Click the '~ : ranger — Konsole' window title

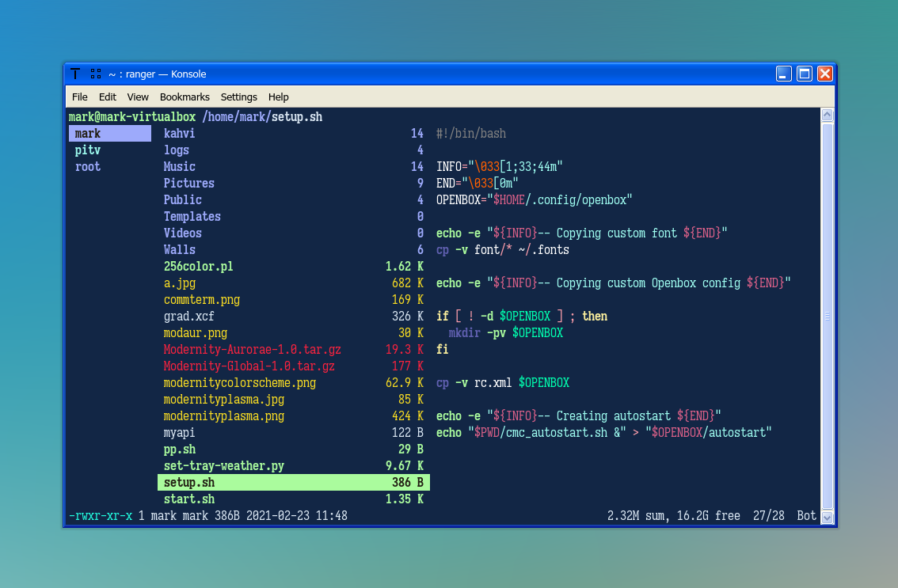coord(158,74)
